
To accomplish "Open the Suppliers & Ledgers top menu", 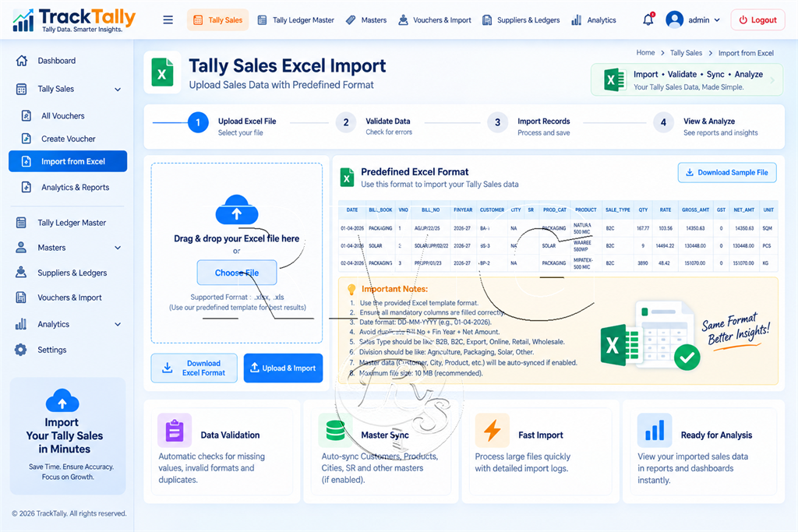I will tap(521, 20).
